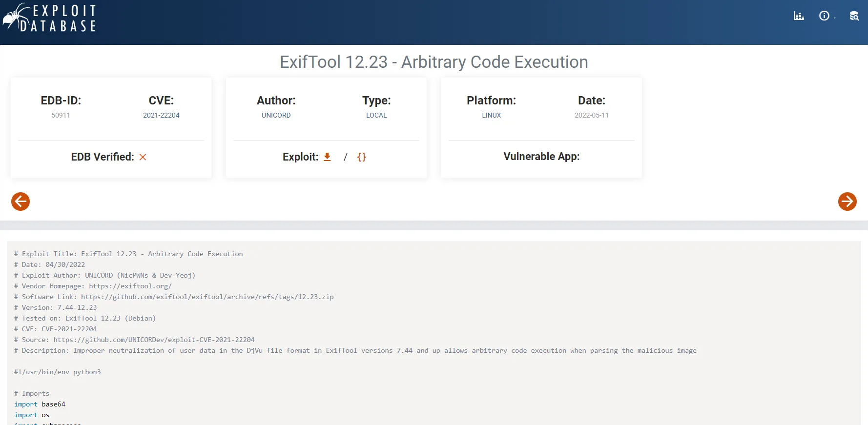Image resolution: width=868 pixels, height=425 pixels.
Task: Click the '# Source' GitHub URL code line
Action: [x=134, y=340]
